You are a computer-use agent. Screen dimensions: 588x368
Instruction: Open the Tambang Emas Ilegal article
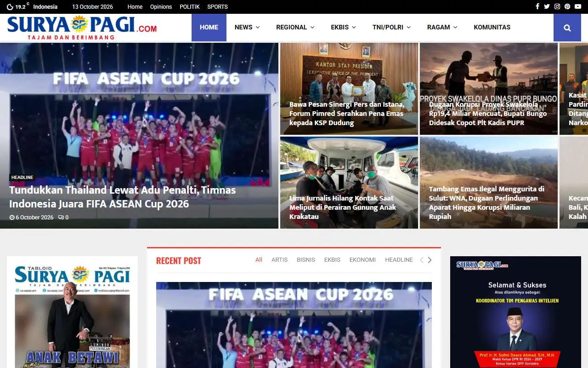pos(486,203)
